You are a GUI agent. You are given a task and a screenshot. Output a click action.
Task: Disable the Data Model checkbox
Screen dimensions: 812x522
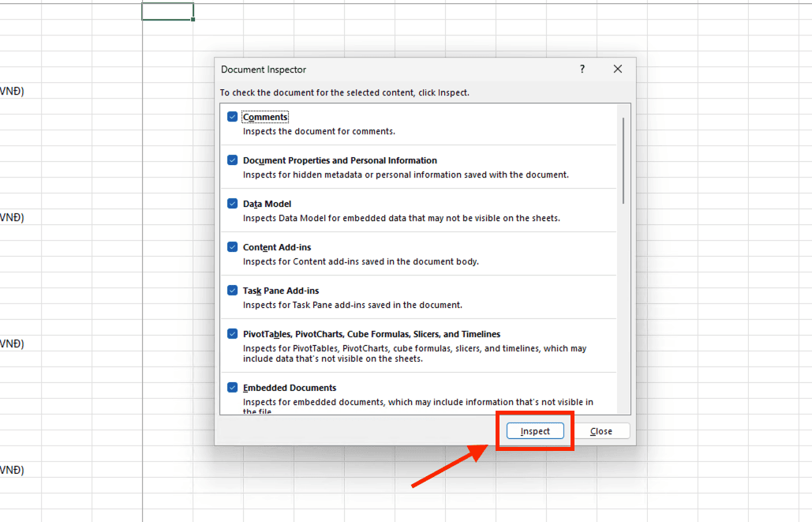(233, 204)
